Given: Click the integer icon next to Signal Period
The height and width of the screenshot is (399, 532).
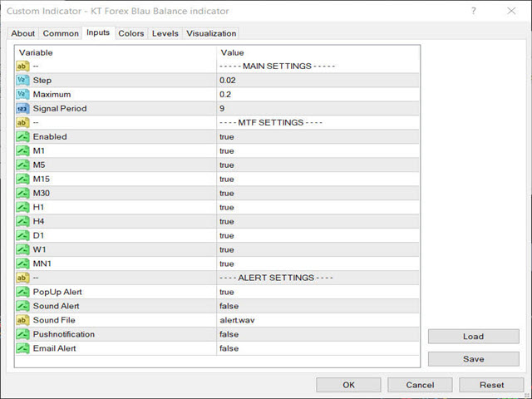Looking at the screenshot, I should [22, 109].
